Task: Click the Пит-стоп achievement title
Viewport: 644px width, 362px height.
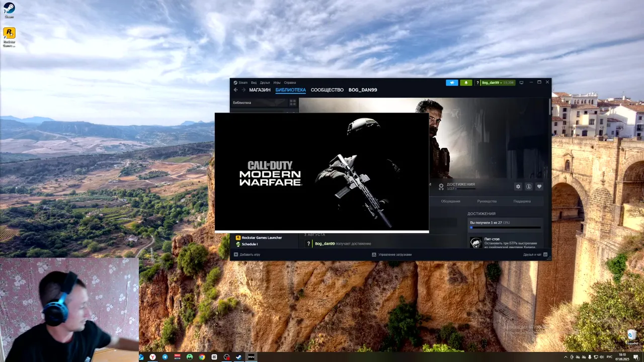Action: point(492,239)
